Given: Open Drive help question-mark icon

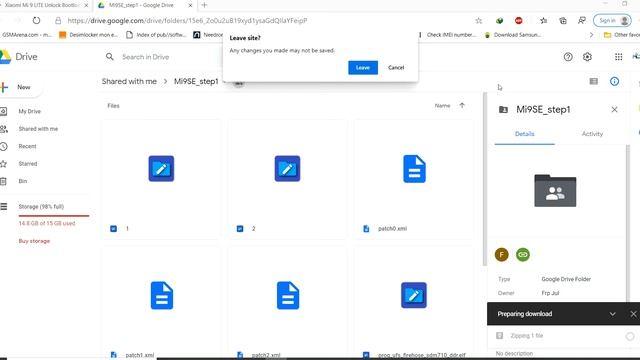Looking at the screenshot, I should [568, 57].
